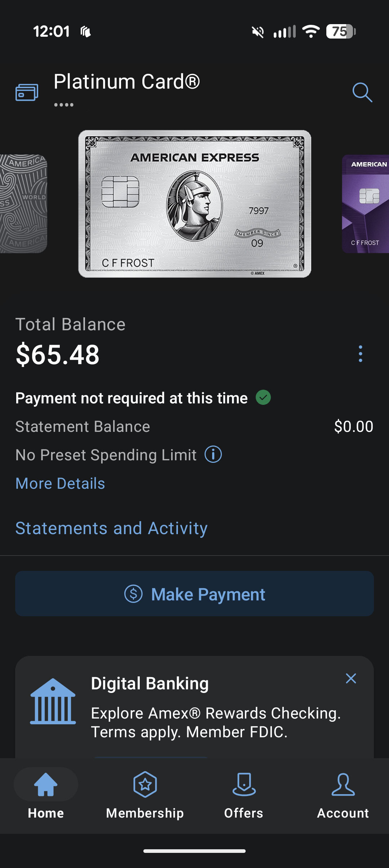
Task: Tap the Platinum Card® title header
Action: (127, 82)
